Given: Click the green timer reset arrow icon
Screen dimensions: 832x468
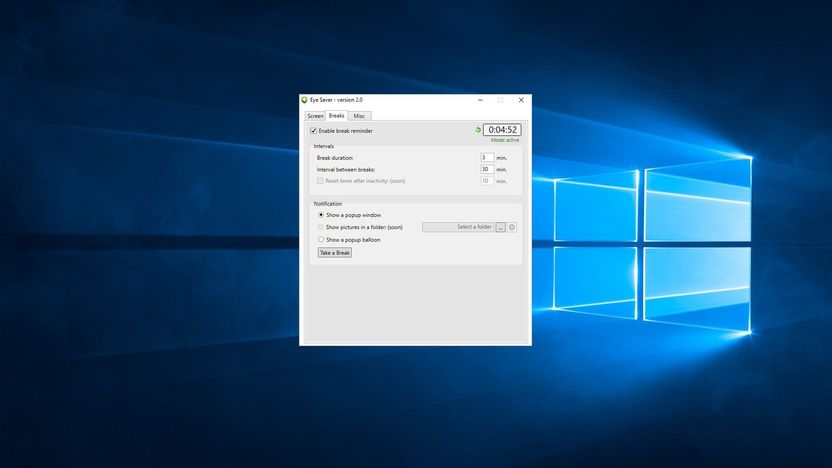Looking at the screenshot, I should tap(478, 130).
